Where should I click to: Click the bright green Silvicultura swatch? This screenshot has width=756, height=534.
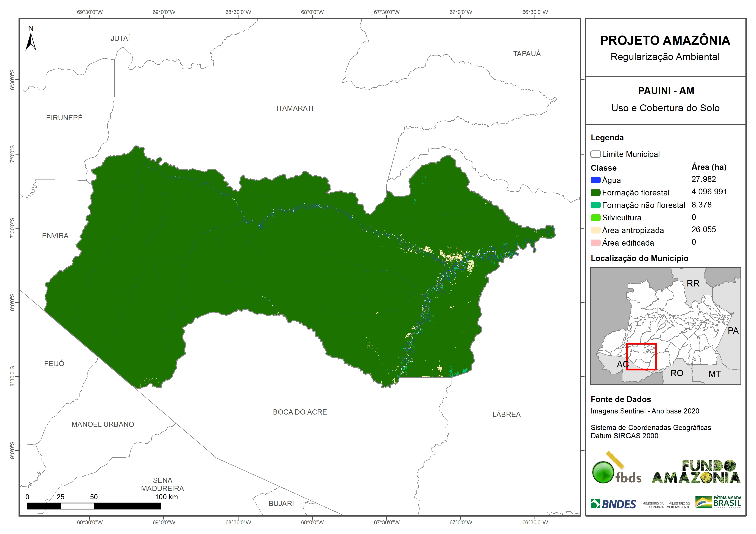[x=595, y=217]
